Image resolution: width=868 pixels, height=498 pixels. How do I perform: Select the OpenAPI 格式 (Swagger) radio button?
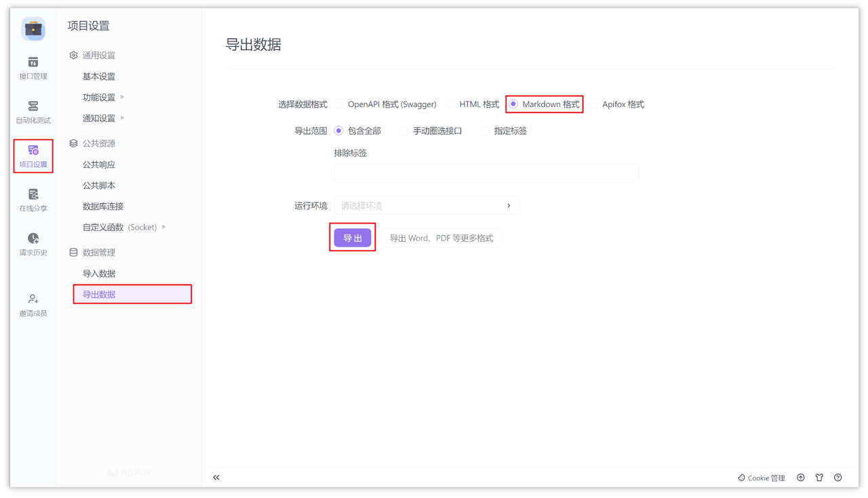coord(338,104)
